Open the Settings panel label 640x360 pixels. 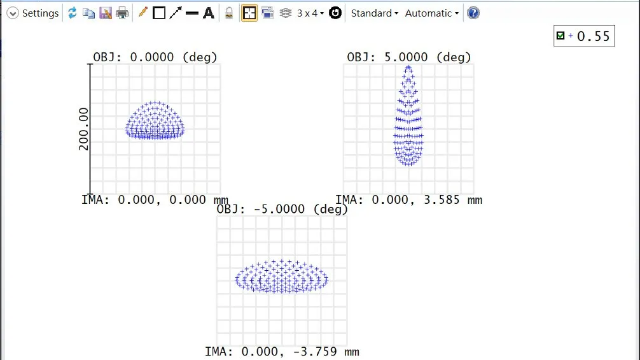[x=40, y=13]
